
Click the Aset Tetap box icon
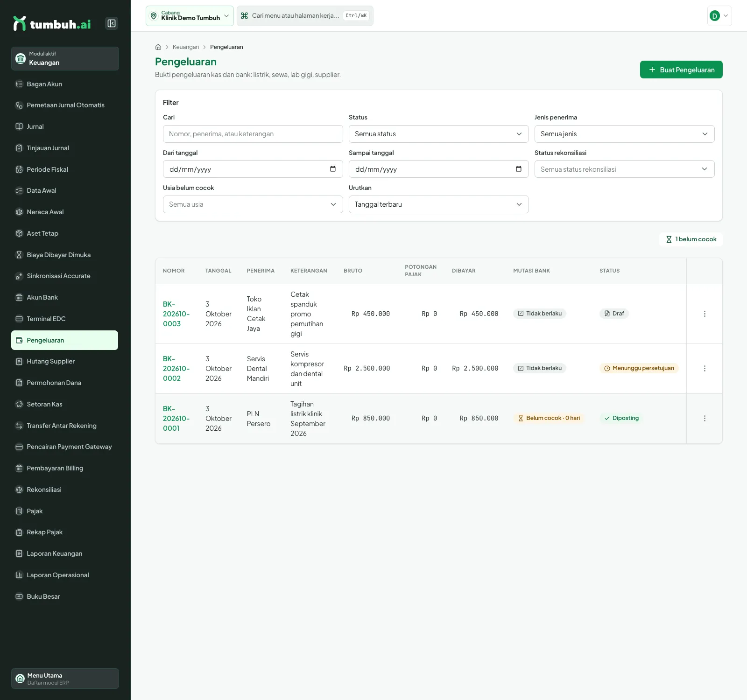[x=19, y=233]
